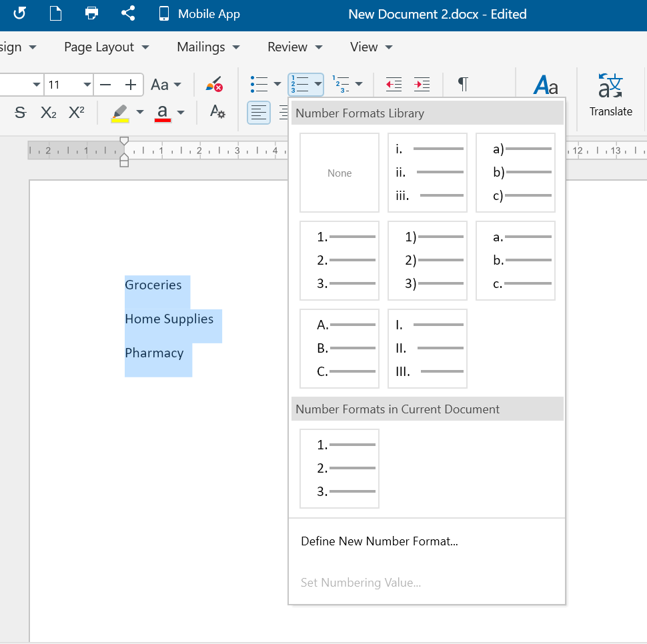647x644 pixels.
Task: Toggle align left paragraph alignment
Action: (x=259, y=113)
